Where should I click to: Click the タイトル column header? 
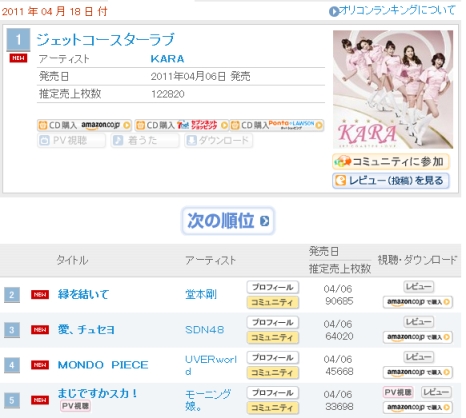click(72, 260)
